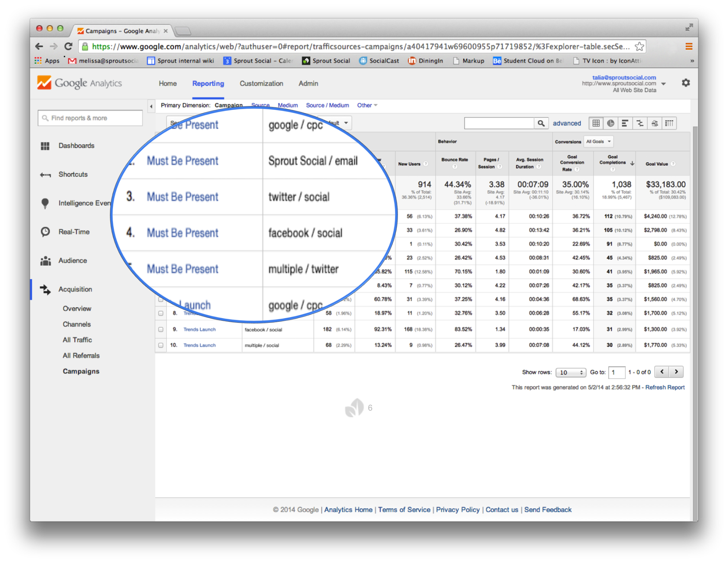Click the help icon next to Goal Value

click(673, 164)
